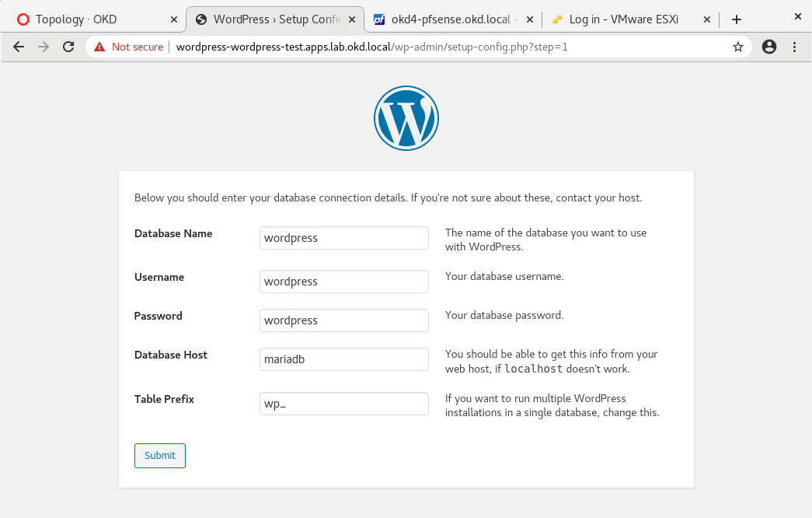Go back to the previous page
The width and height of the screenshot is (812, 518).
[x=19, y=47]
